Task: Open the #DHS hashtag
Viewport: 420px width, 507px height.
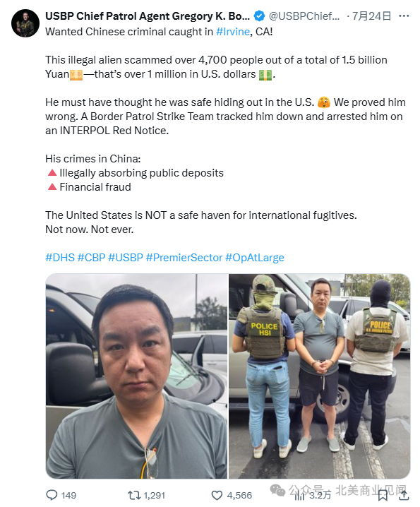Action: [x=60, y=257]
